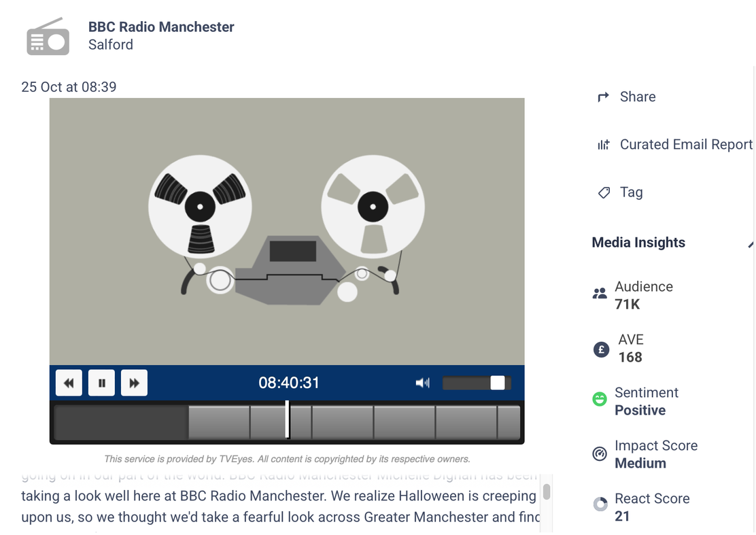
Task: Click the Tag label icon
Action: [604, 193]
